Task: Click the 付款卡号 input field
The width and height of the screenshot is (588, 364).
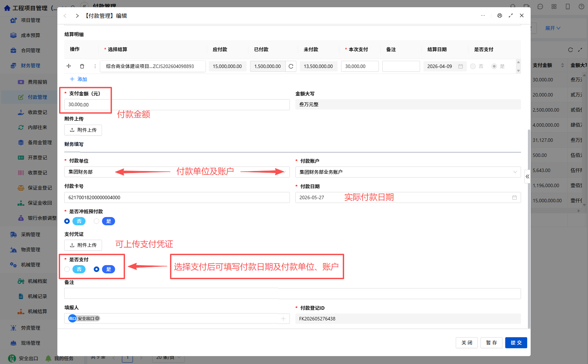Action: pyautogui.click(x=177, y=197)
